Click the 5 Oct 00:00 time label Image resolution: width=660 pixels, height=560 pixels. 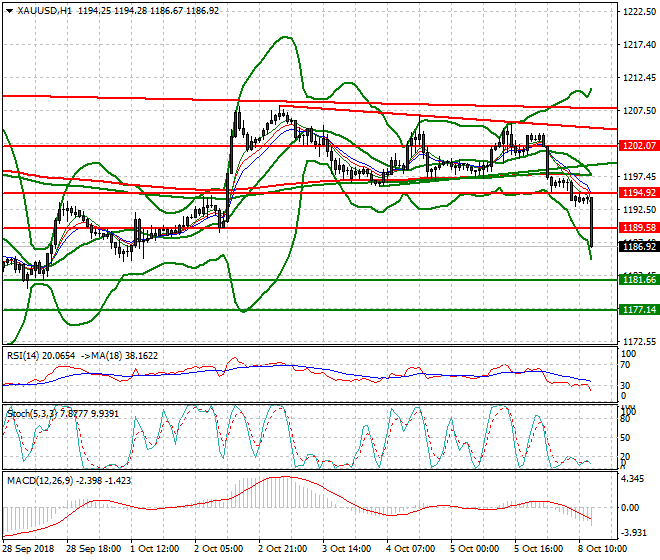[x=474, y=549]
